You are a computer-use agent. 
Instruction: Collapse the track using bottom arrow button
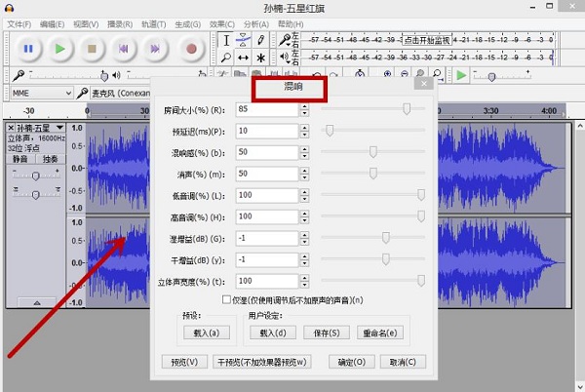click(x=35, y=302)
